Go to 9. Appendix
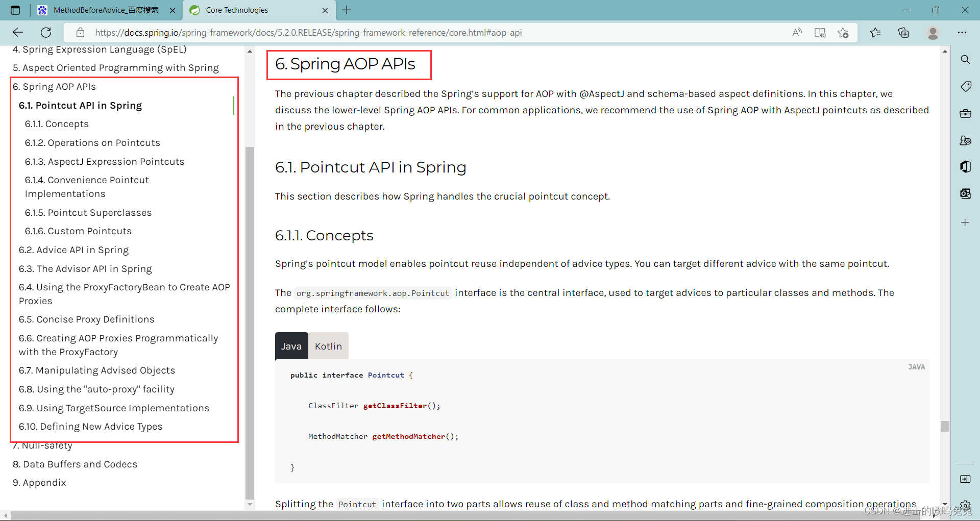980x521 pixels. 39,483
